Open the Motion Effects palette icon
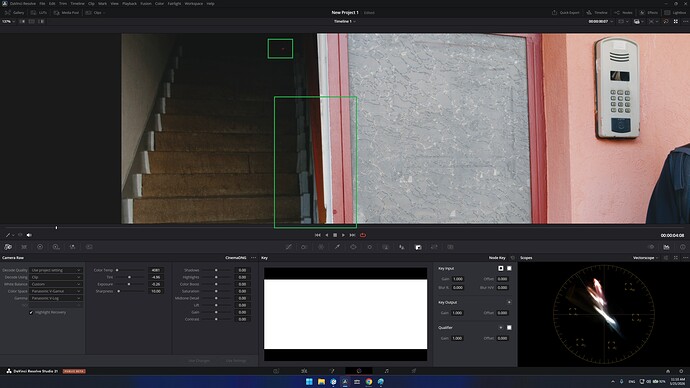Image resolution: width=690 pixels, height=388 pixels. coord(89,247)
